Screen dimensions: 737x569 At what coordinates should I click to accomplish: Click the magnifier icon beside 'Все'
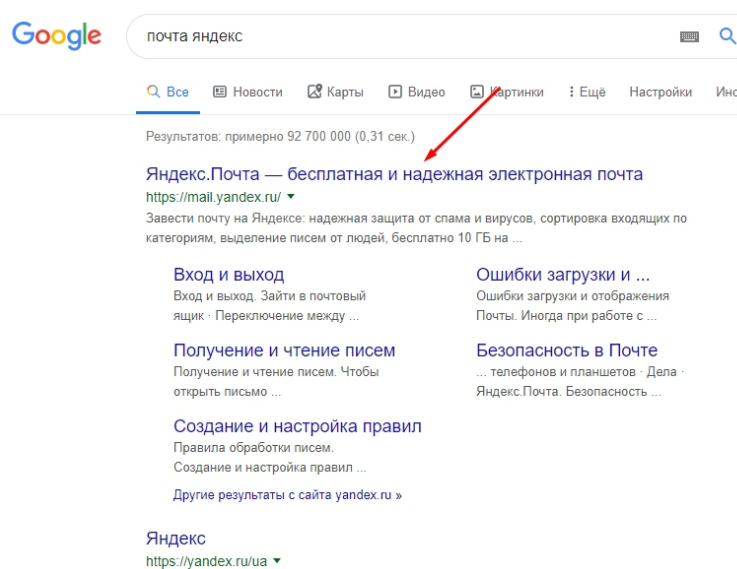point(153,91)
